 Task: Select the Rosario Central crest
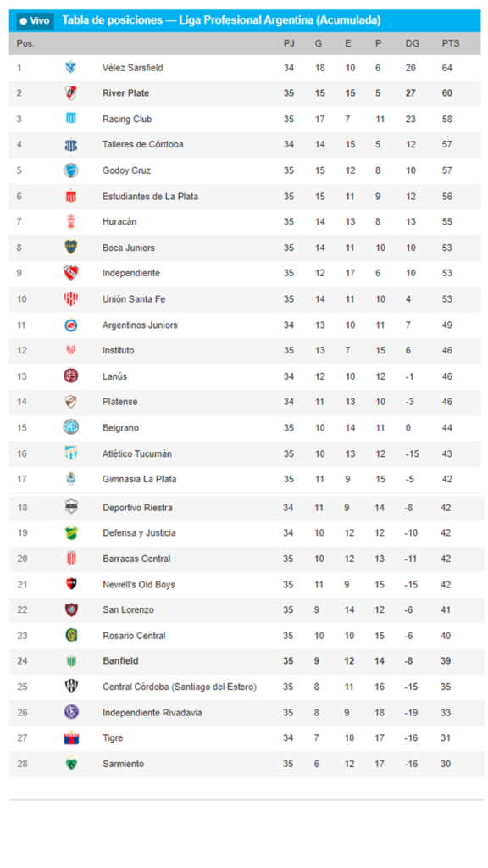(71, 636)
